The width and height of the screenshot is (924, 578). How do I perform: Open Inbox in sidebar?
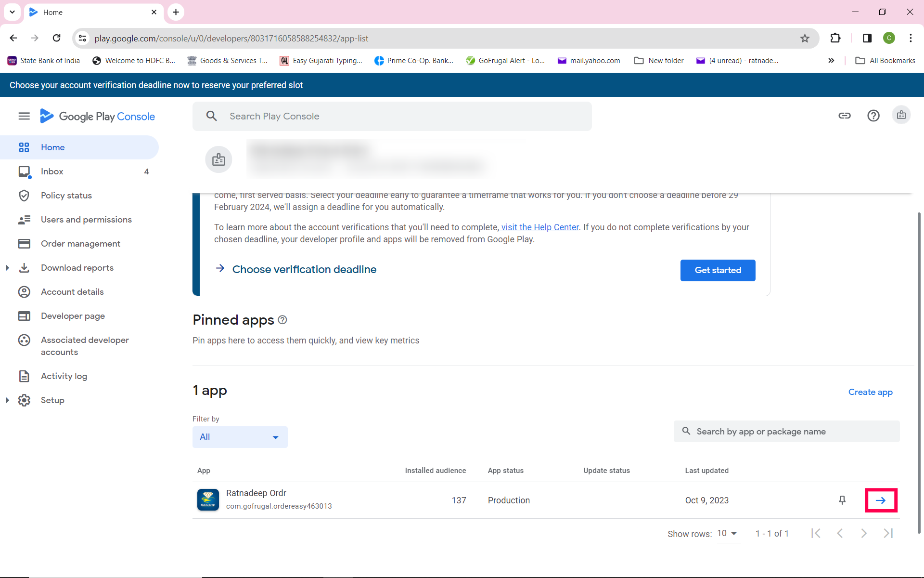[x=52, y=171]
